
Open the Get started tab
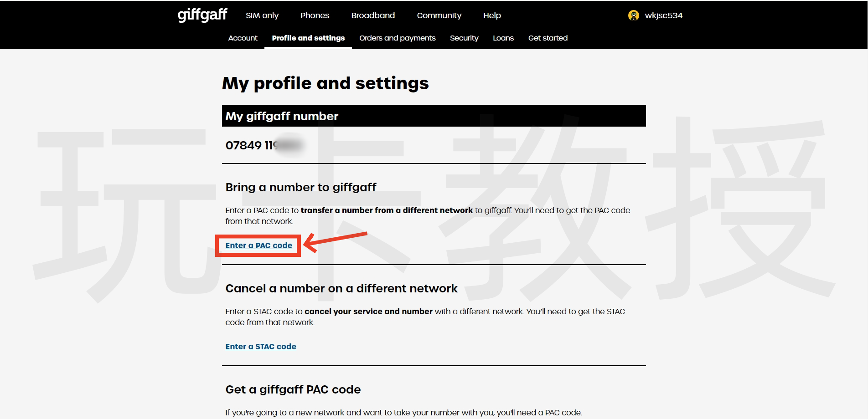point(548,38)
